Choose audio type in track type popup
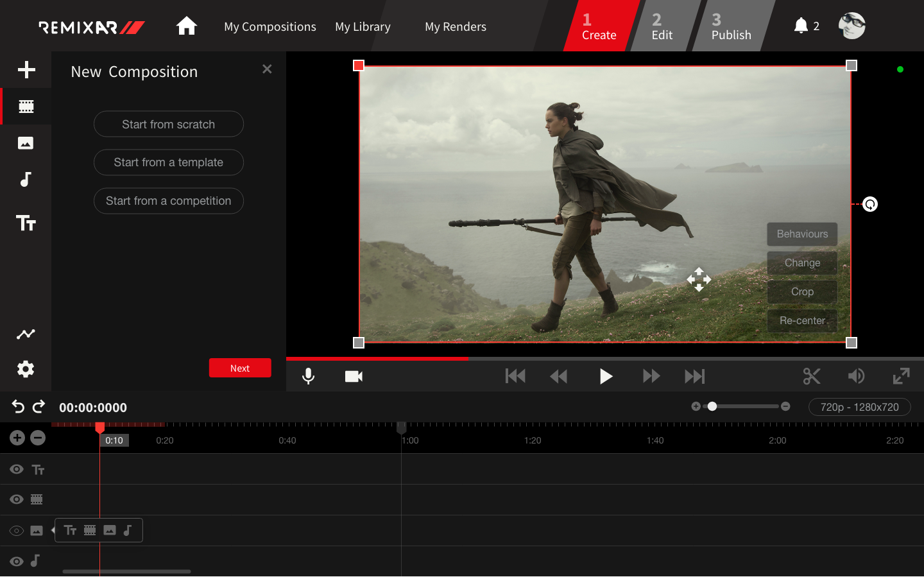The image size is (924, 577). [128, 530]
